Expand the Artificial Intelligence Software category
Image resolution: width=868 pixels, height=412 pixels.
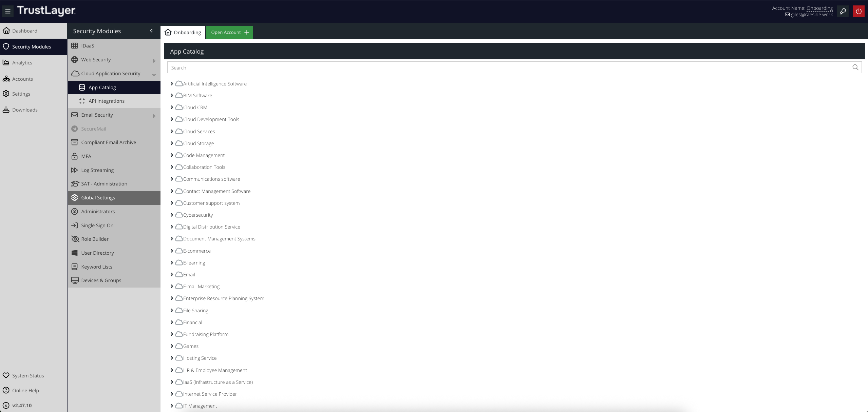172,84
